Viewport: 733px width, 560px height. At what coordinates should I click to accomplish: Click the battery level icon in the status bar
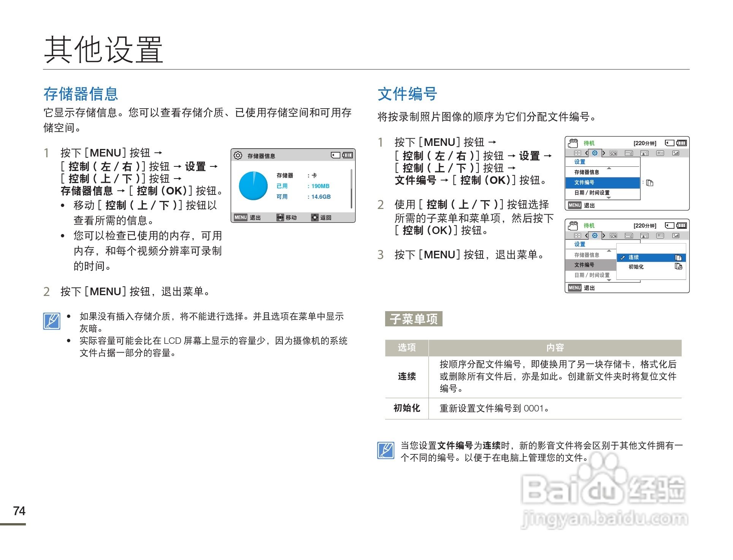[x=682, y=143]
